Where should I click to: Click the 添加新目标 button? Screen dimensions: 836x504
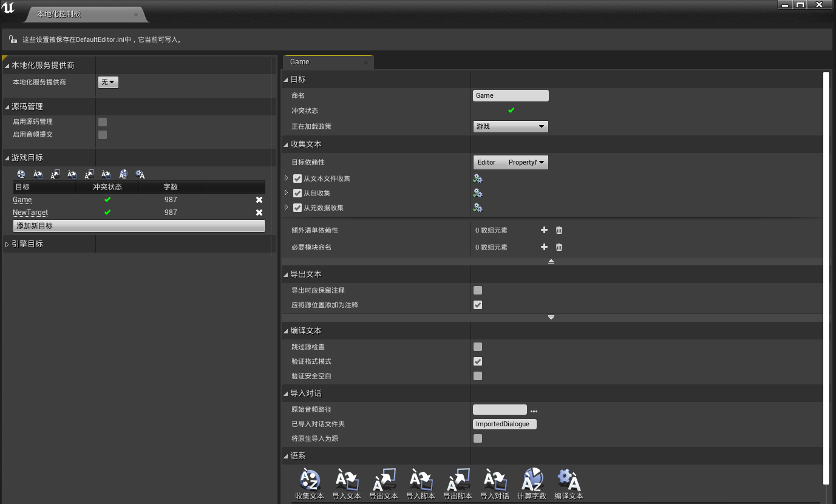pos(139,226)
